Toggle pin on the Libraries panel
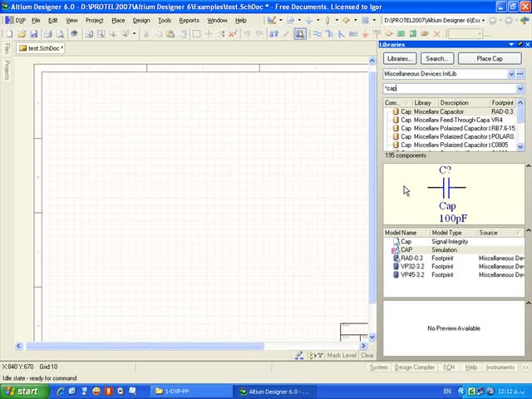Viewport: 532px width, 399px height. [x=519, y=45]
